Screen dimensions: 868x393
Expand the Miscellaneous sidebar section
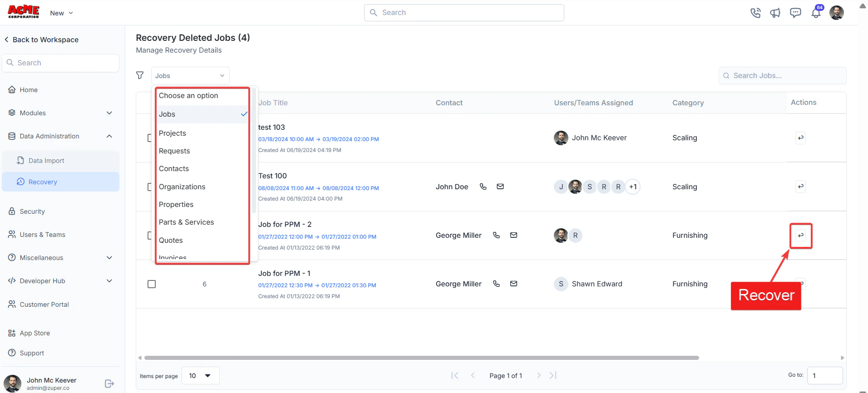point(60,258)
